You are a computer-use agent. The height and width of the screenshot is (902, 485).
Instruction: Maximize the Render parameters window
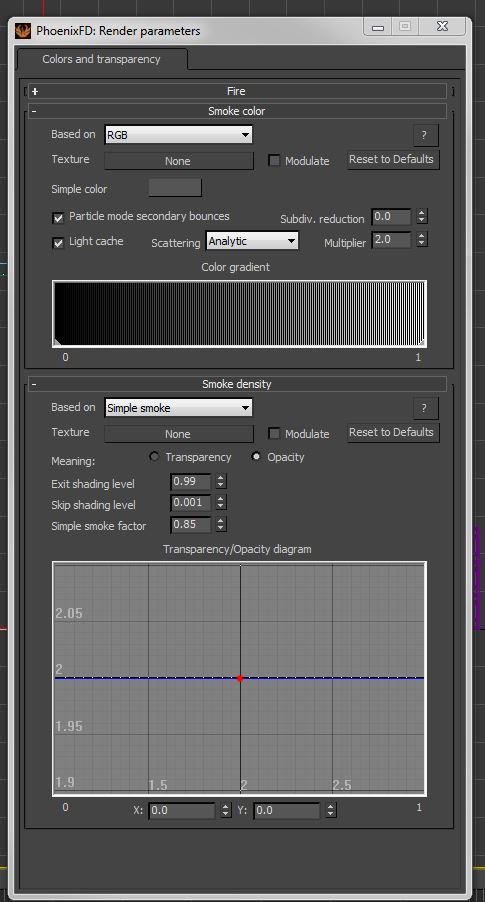(x=405, y=27)
